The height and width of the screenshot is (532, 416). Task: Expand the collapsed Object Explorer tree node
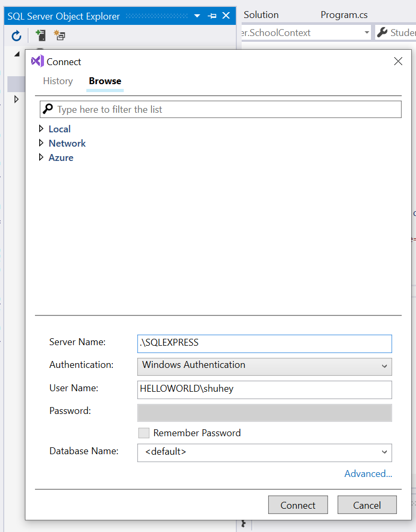click(x=16, y=99)
